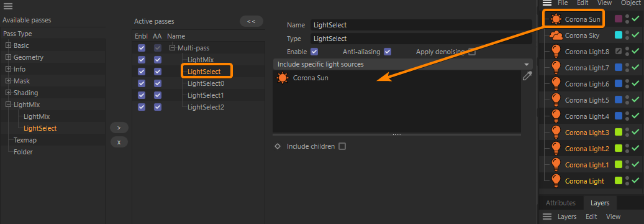Toggle the green checkmark for Corona Light.8
The height and width of the screenshot is (224, 644).
tap(636, 52)
